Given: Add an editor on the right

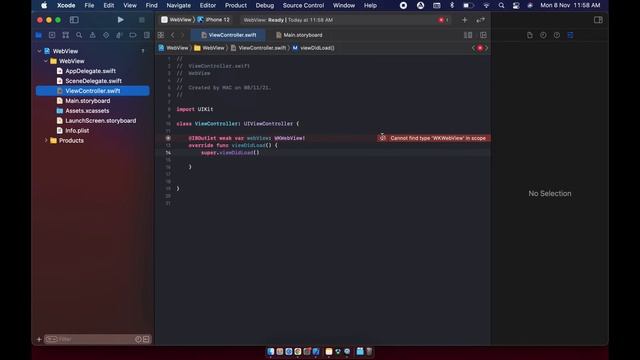Looking at the screenshot, I should point(483,35).
